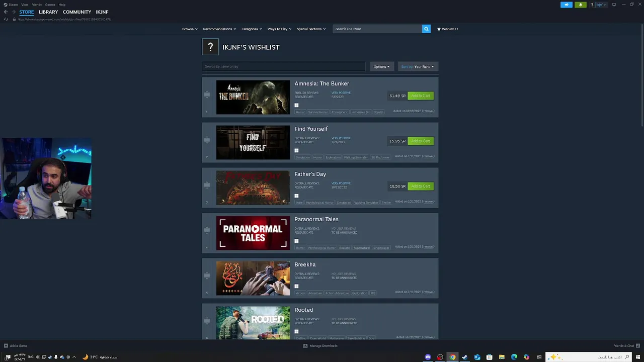Open the View menu
This screenshot has width=644, height=362.
[25, 5]
